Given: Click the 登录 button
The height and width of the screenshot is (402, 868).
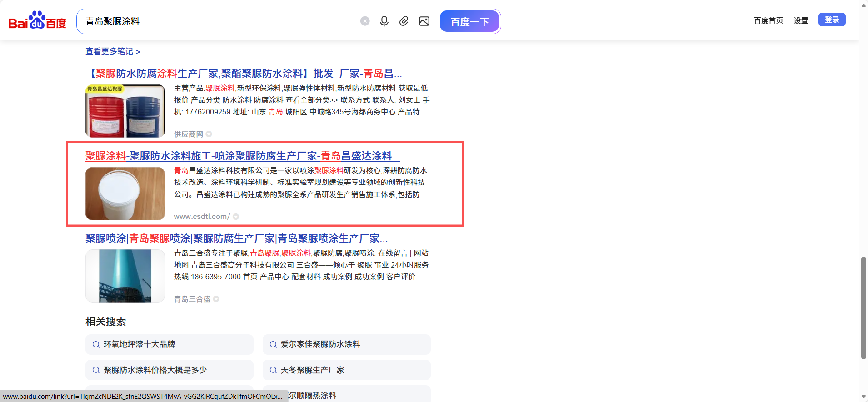Looking at the screenshot, I should [x=832, y=20].
